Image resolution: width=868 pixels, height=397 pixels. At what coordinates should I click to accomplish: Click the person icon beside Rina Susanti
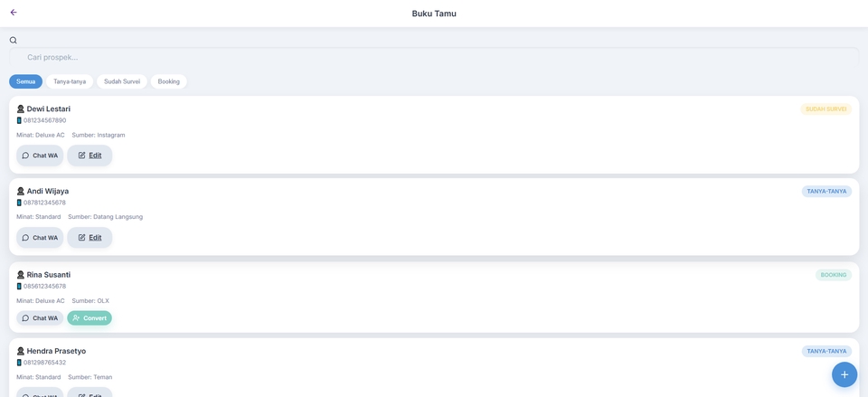coord(21,275)
